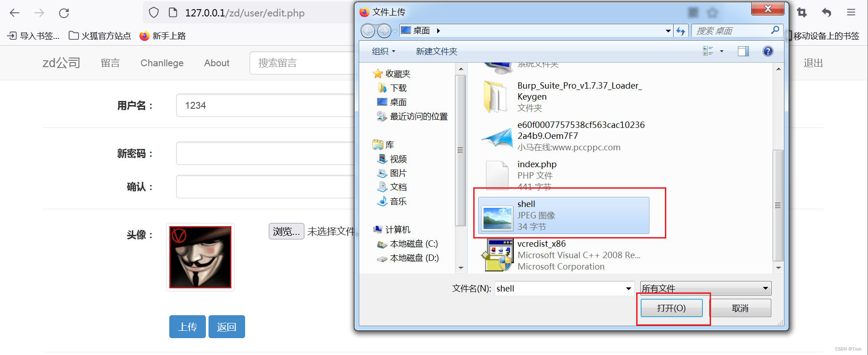Click the Firefox screenshot crop icon
Image resolution: width=868 pixels, height=355 pixels.
click(802, 12)
